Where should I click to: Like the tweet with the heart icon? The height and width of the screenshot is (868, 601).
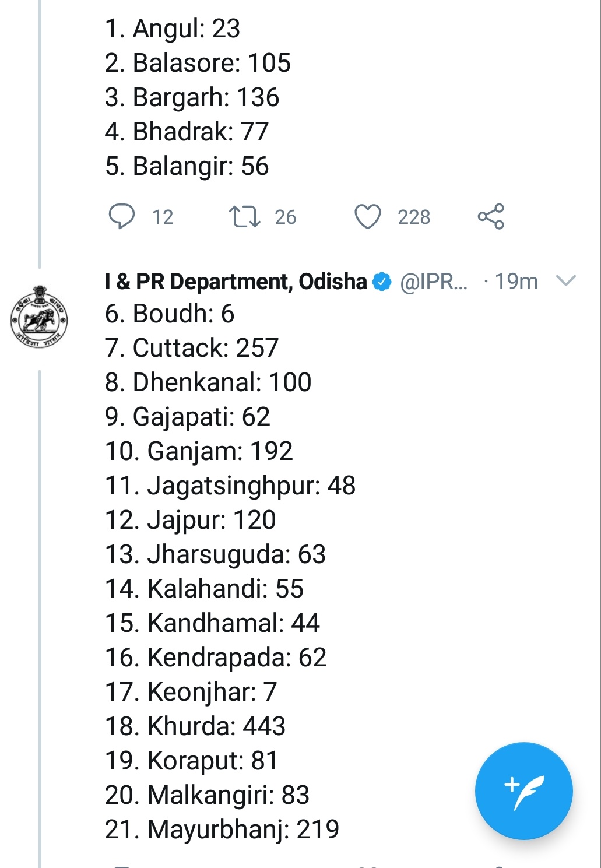368,216
